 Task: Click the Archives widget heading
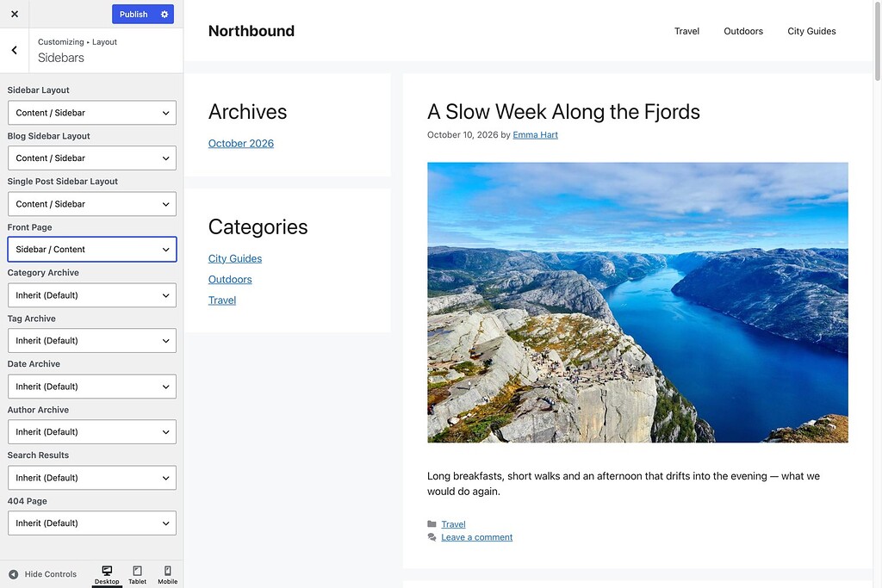tap(247, 112)
